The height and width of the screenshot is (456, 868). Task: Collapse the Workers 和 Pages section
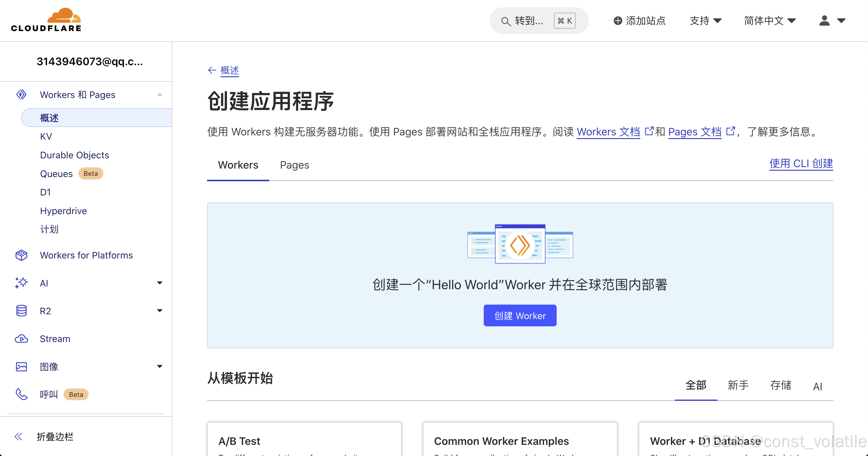[x=160, y=95]
